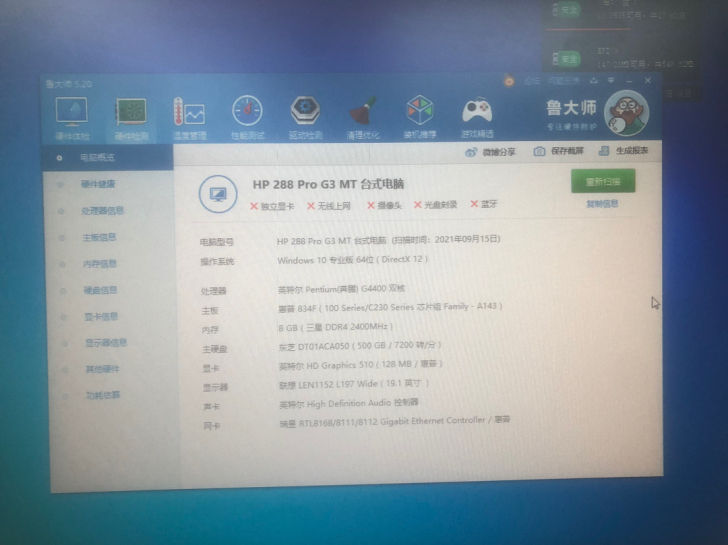
Task: Click the 网卡 row label
Action: point(212,426)
